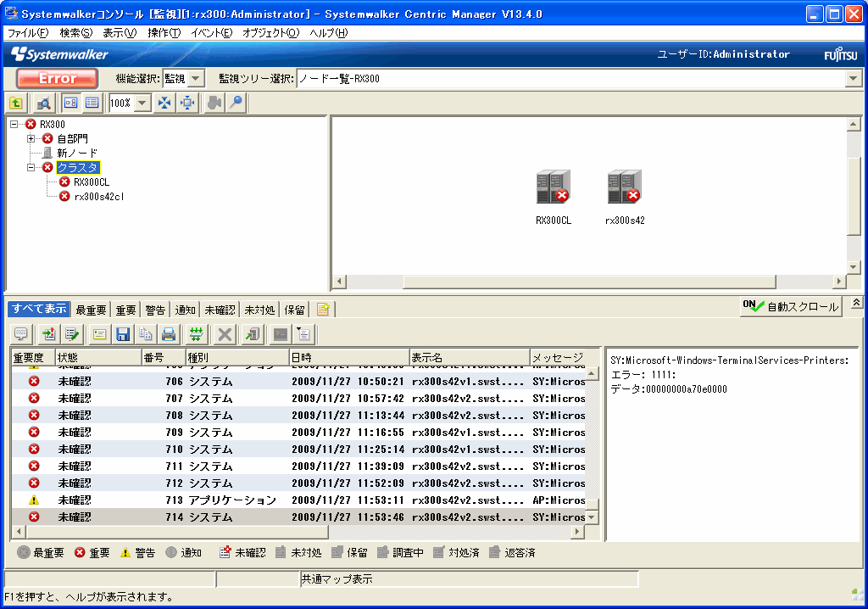868x609 pixels.
Task: Open the new note tab with star icon
Action: point(323,310)
